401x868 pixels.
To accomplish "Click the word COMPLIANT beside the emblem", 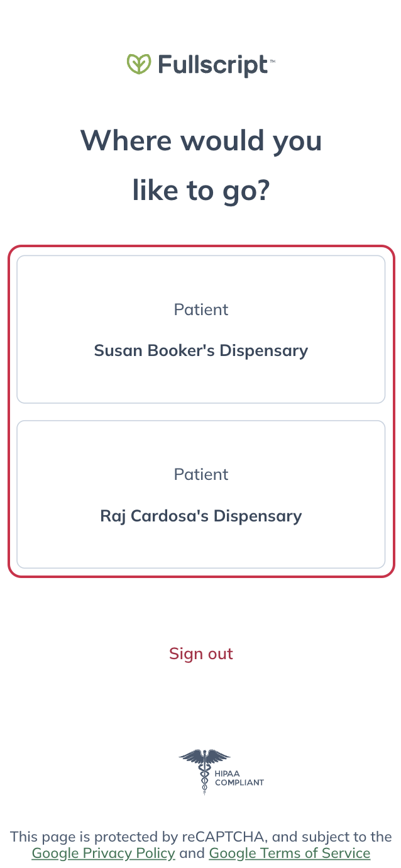I will click(239, 783).
